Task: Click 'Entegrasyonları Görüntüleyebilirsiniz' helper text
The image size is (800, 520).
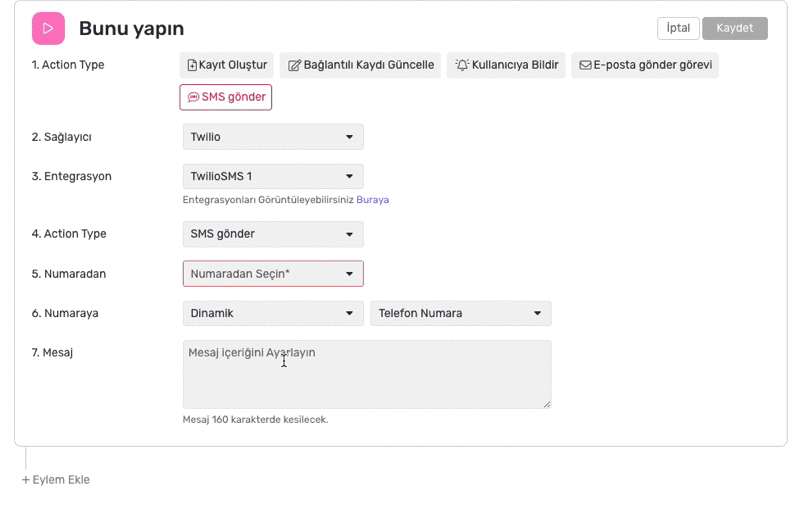Action: coord(268,200)
